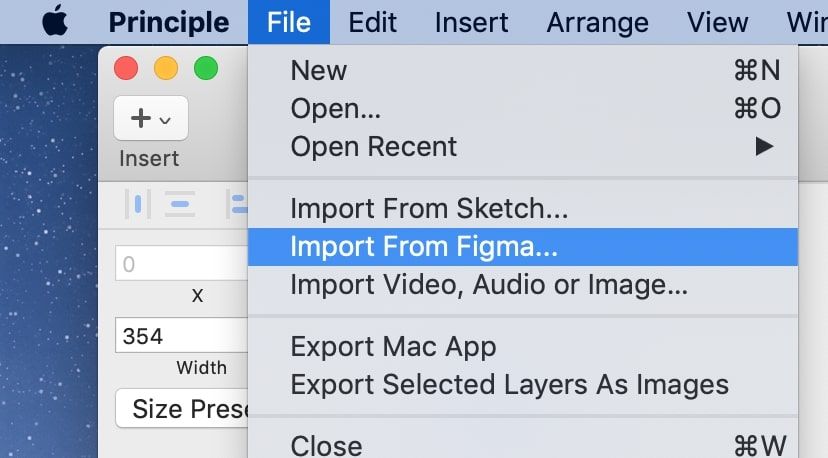The height and width of the screenshot is (458, 828).
Task: Open the plus Insert toolbar dropdown button
Action: [150, 119]
